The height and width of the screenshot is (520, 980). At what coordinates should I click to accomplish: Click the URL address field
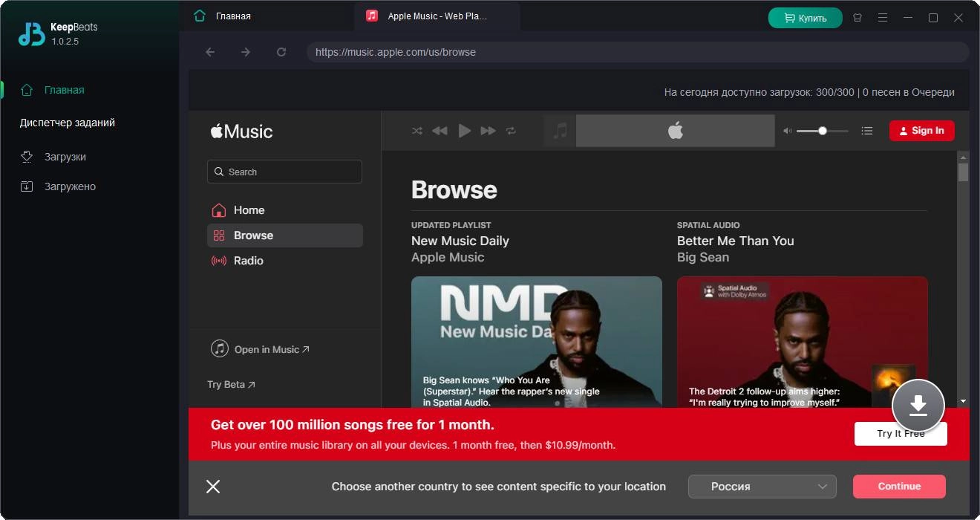pos(638,52)
